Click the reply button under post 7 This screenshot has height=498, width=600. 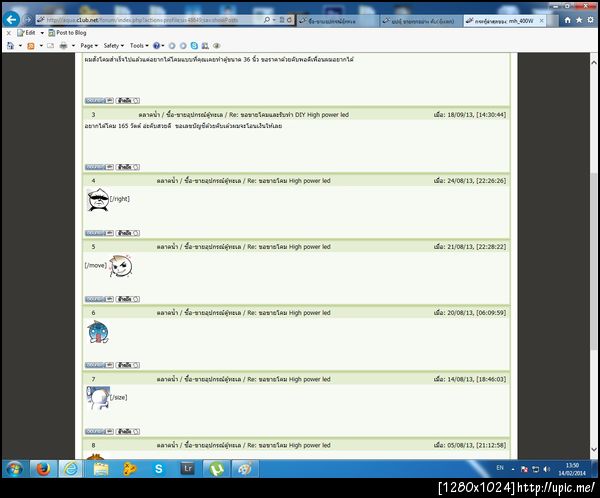[x=99, y=431]
